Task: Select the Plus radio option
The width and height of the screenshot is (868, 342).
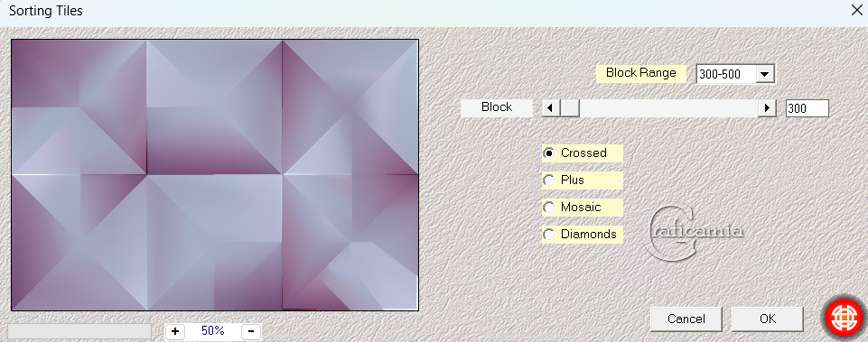Action: 548,180
